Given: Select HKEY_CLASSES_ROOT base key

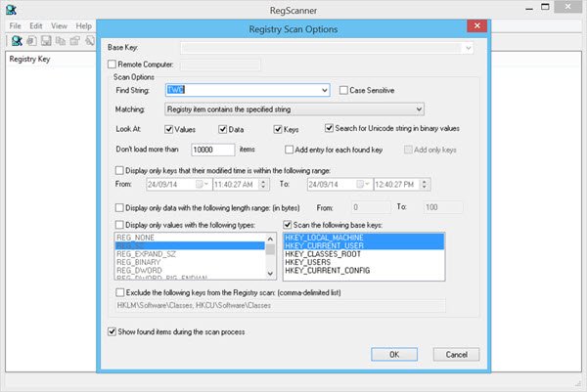Looking at the screenshot, I should (364, 254).
